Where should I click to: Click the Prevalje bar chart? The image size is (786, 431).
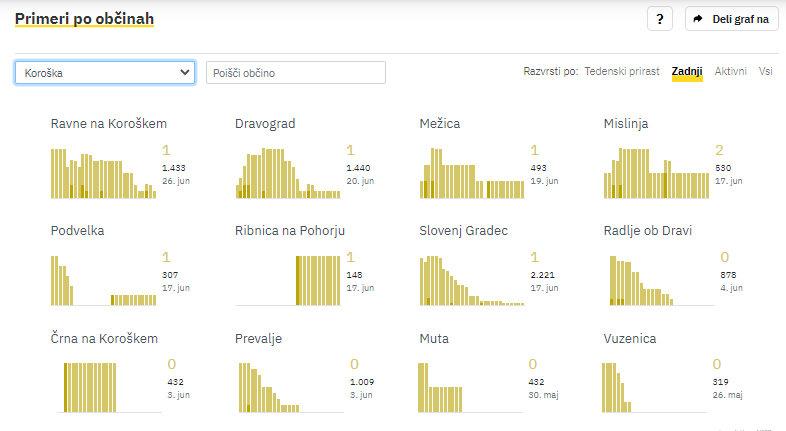288,386
